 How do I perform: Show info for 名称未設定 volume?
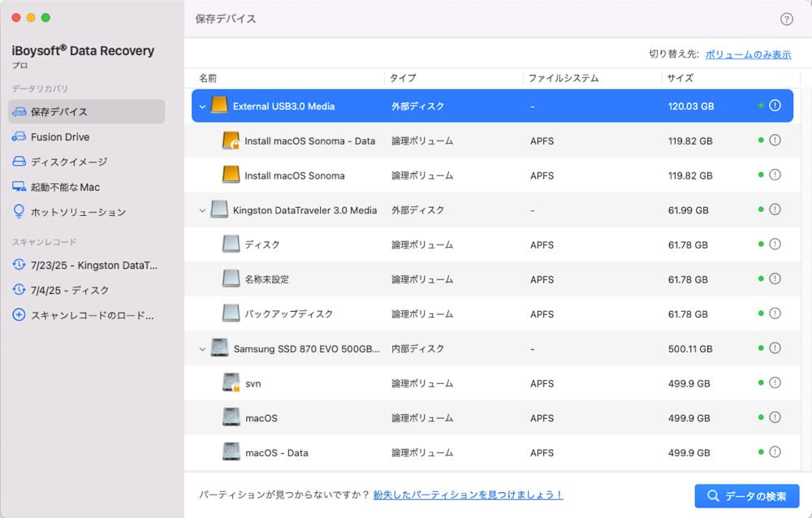[x=775, y=279]
